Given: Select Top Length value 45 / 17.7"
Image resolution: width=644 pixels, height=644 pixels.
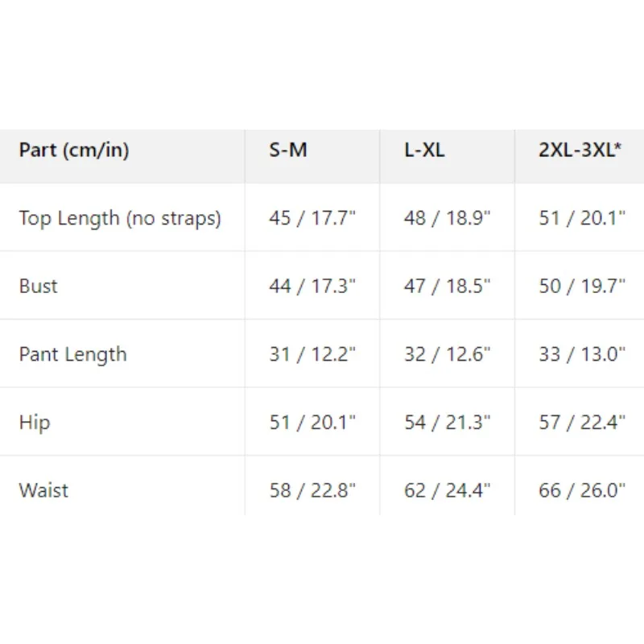Looking at the screenshot, I should click(x=312, y=218).
